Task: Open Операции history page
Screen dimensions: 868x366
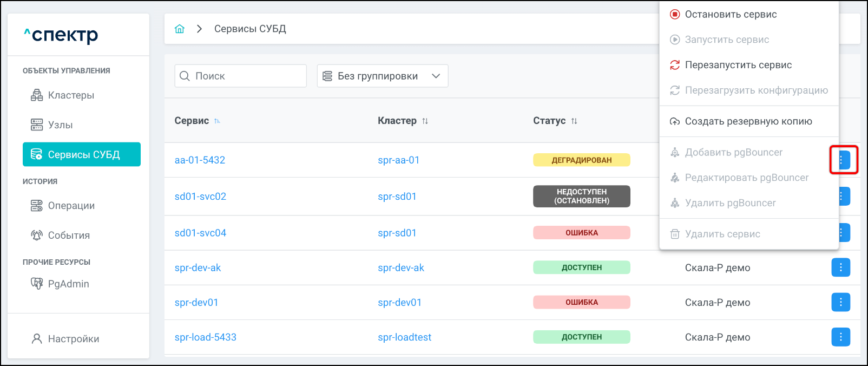Action: click(71, 206)
